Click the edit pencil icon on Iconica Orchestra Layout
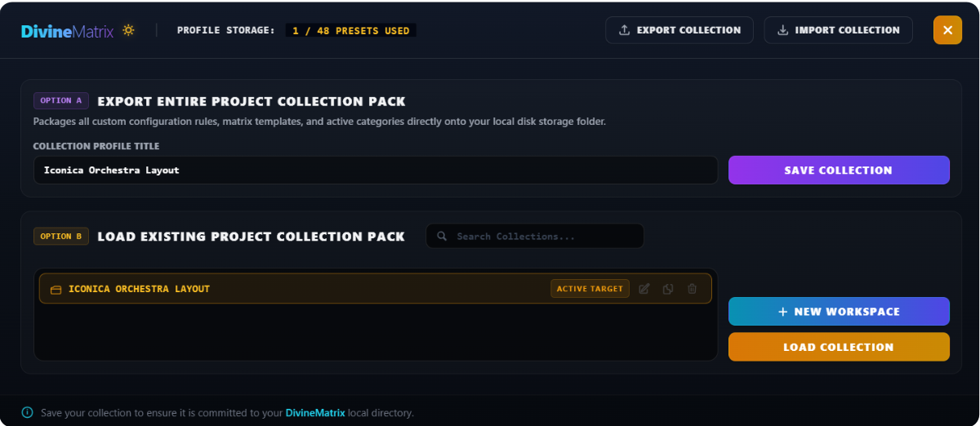 tap(644, 289)
